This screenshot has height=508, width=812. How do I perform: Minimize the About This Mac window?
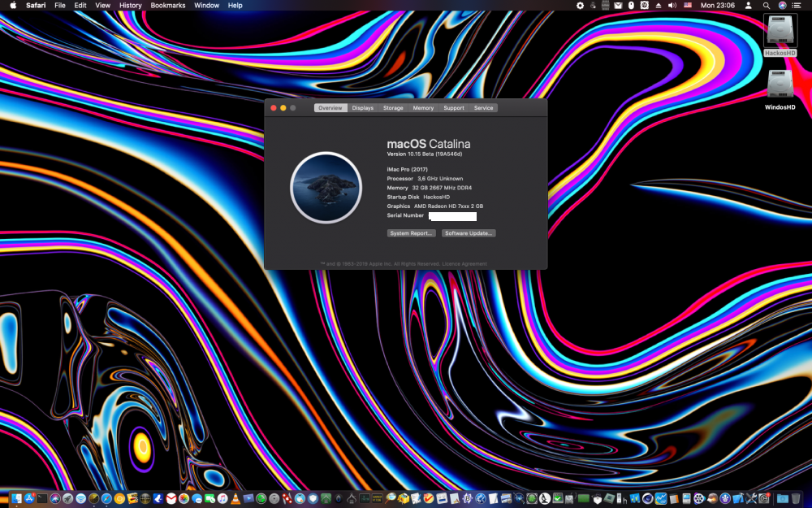(x=283, y=108)
